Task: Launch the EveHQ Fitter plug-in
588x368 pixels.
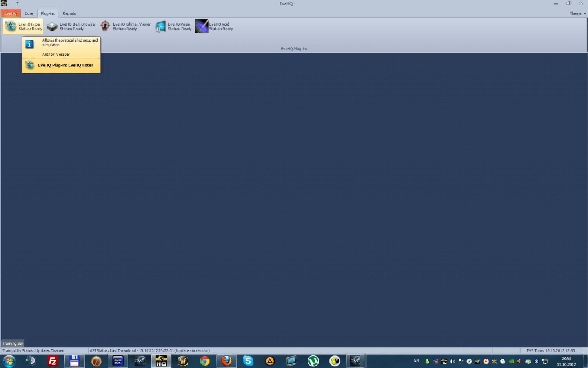Action: point(23,26)
